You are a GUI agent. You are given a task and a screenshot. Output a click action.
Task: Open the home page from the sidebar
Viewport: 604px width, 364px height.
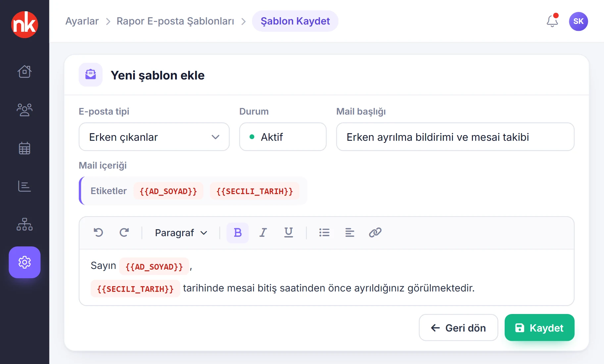(25, 72)
